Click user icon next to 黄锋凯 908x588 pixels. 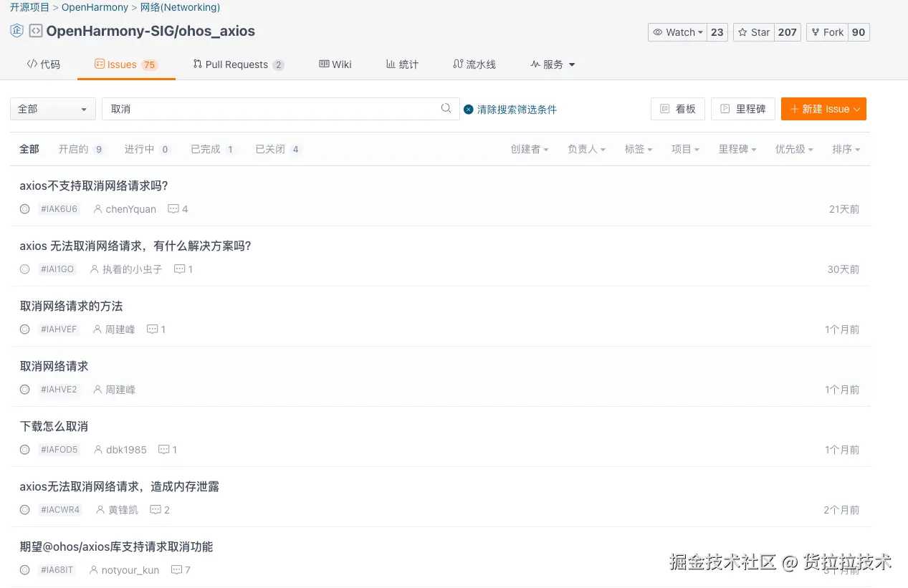101,510
